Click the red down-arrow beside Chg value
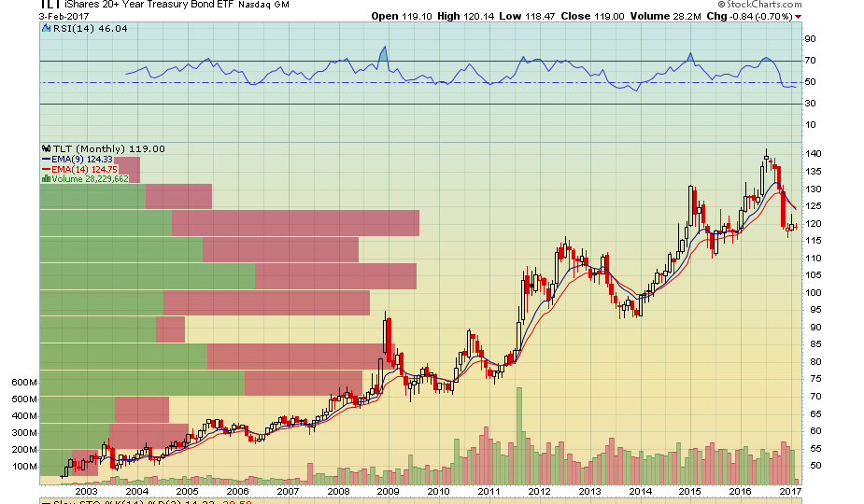Screen dimensions: 864x504 798,17
